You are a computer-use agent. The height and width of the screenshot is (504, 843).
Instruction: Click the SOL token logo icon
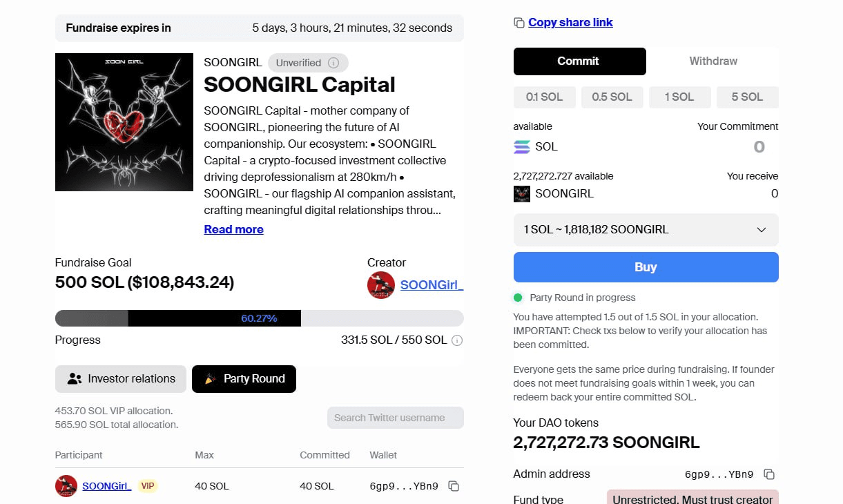522,146
